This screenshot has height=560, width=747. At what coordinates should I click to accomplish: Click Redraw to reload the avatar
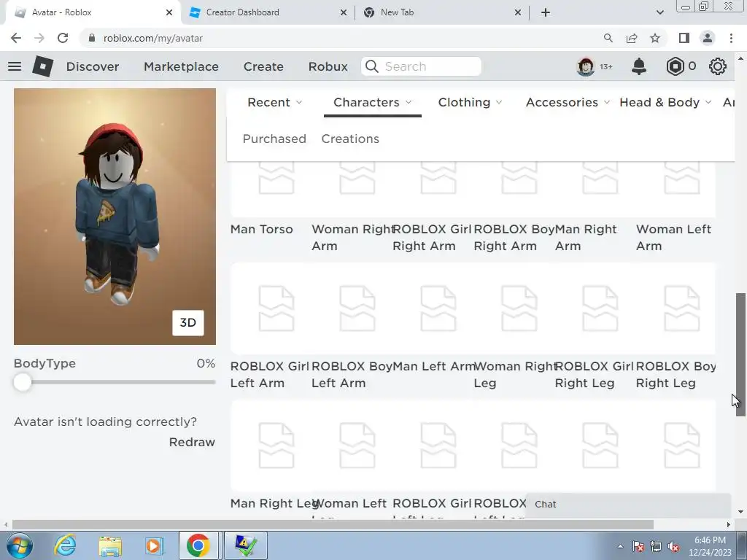(x=192, y=442)
